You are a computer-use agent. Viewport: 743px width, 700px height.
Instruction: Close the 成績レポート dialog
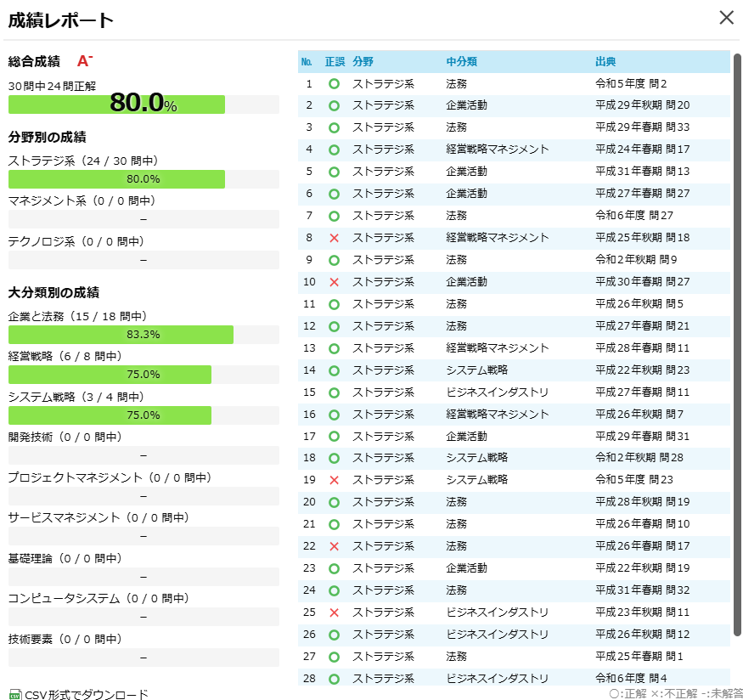tap(727, 18)
